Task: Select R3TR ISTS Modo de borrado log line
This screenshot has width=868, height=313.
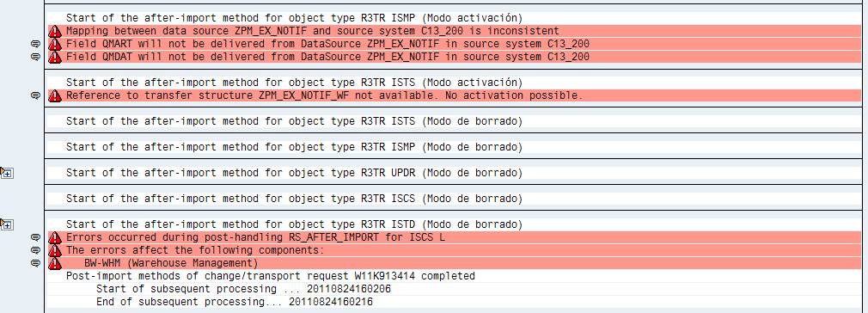Action: coord(294,121)
